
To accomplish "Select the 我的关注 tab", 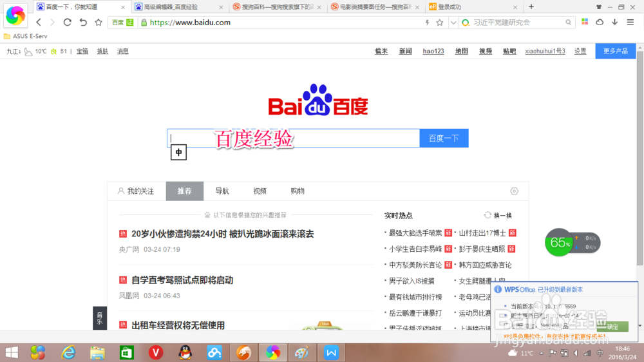I will point(136,191).
